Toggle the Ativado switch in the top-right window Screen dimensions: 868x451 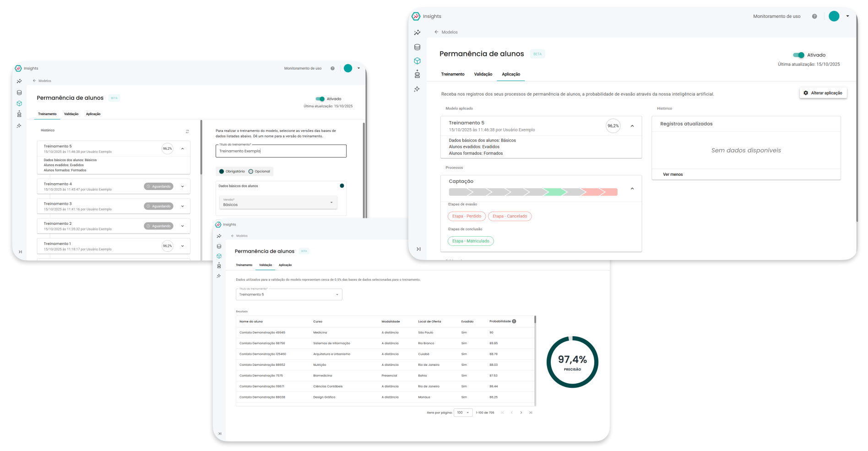(799, 55)
